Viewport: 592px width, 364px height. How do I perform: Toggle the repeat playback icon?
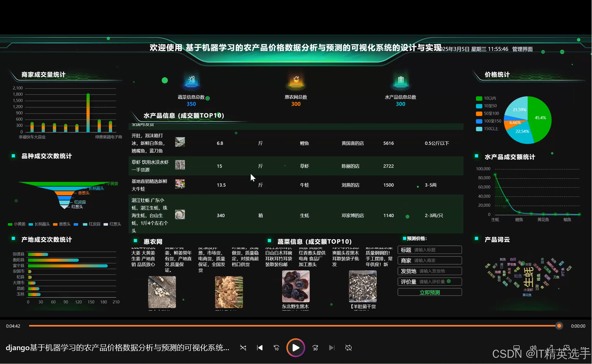point(349,348)
